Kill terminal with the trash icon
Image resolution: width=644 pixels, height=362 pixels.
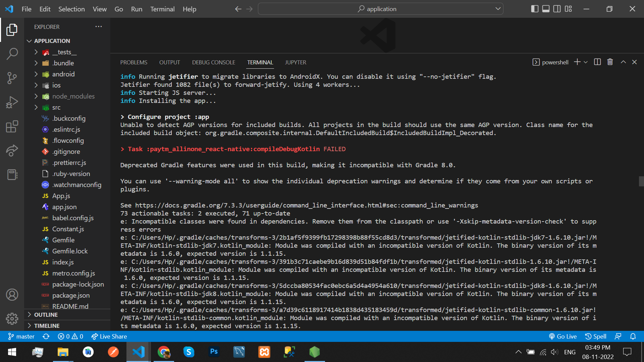click(x=610, y=62)
